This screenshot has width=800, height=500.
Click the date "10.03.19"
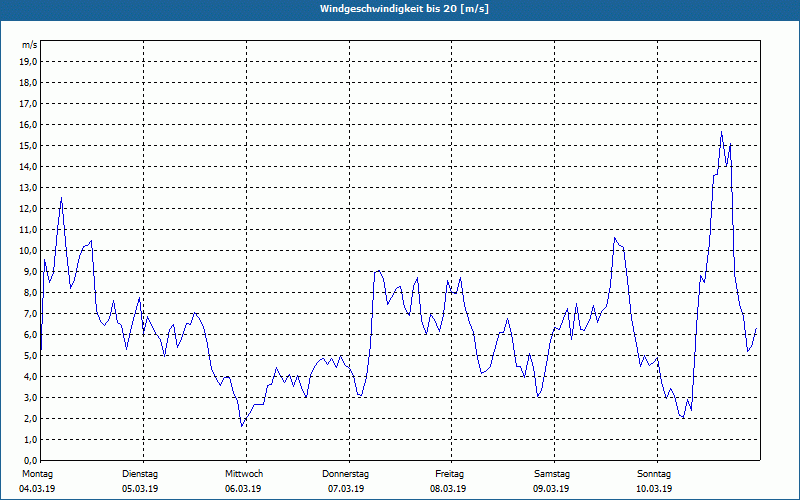pos(654,489)
